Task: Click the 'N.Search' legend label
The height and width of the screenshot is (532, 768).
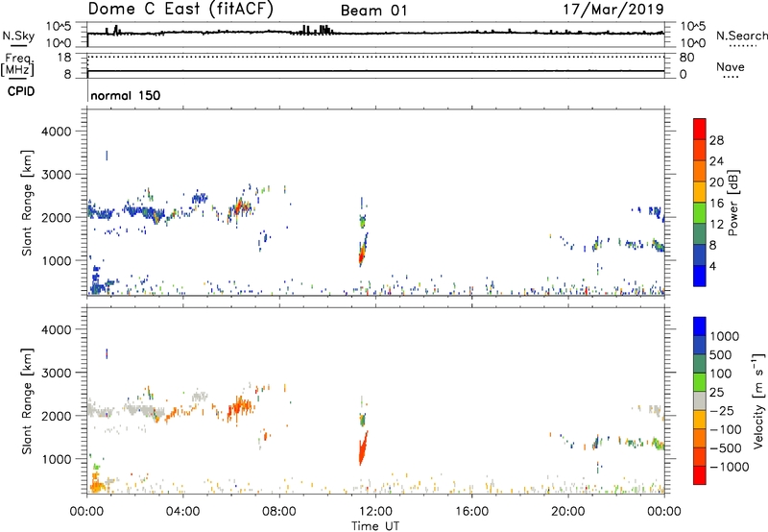Action: pos(741,36)
